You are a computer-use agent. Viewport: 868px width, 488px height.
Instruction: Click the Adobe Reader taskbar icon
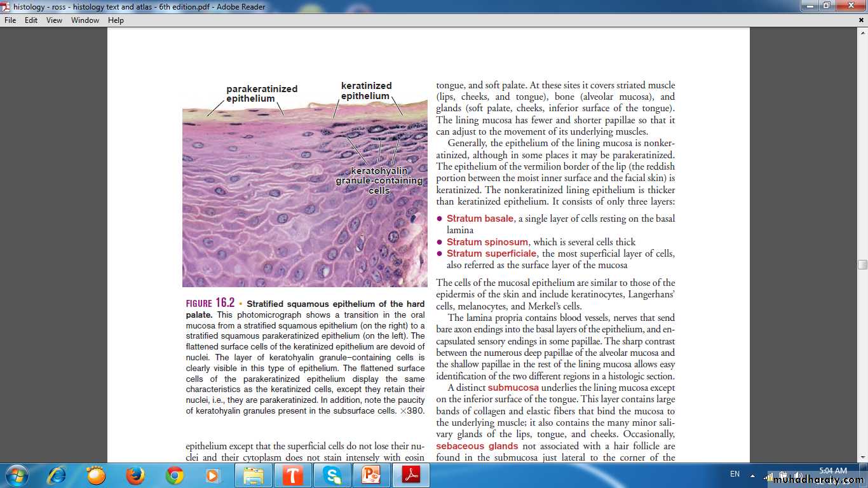point(410,475)
